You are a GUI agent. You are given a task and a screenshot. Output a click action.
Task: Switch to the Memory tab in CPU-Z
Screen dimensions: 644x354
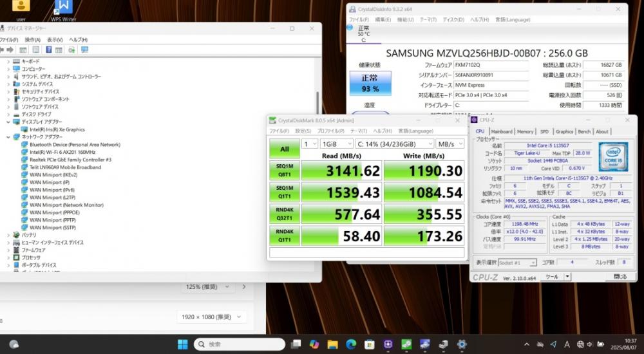(x=525, y=131)
